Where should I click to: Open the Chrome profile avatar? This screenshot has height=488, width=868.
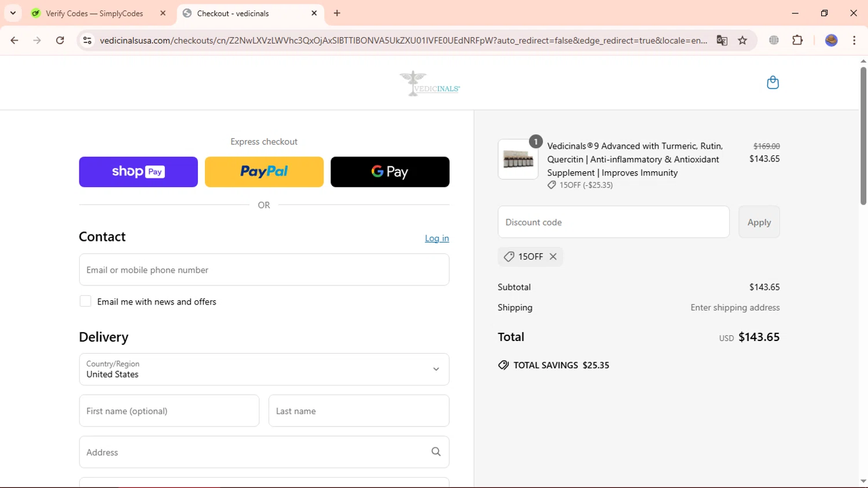click(x=832, y=41)
